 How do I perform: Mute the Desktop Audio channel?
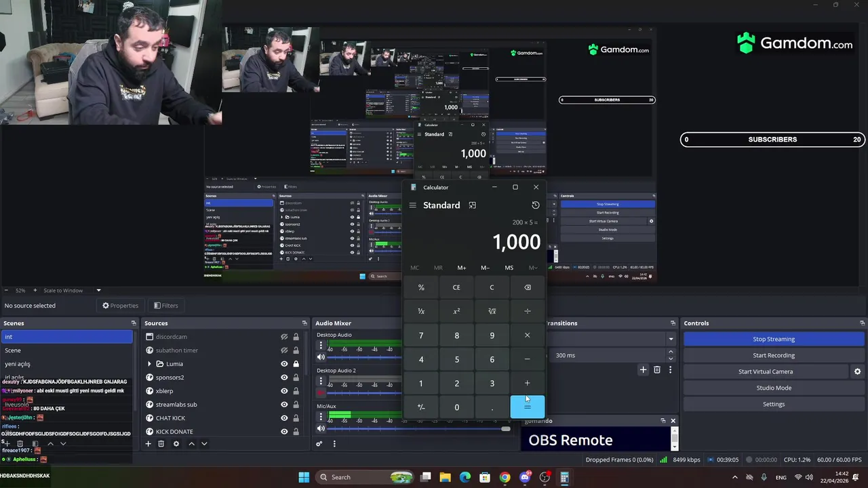(321, 357)
